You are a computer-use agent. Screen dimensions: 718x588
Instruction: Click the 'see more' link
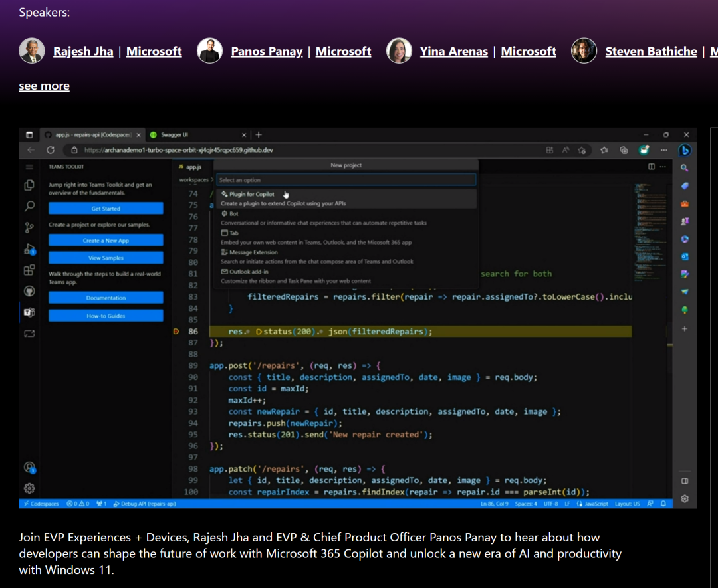44,86
